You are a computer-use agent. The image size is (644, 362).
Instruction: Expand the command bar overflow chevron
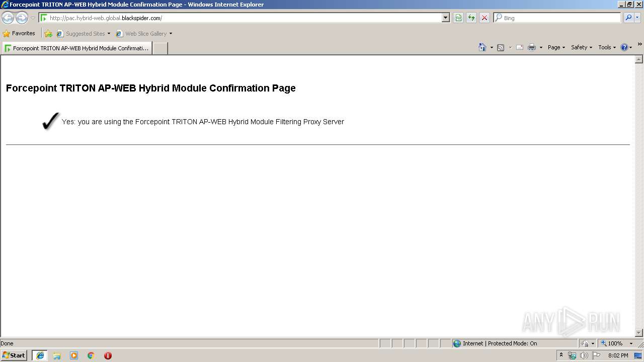(639, 44)
